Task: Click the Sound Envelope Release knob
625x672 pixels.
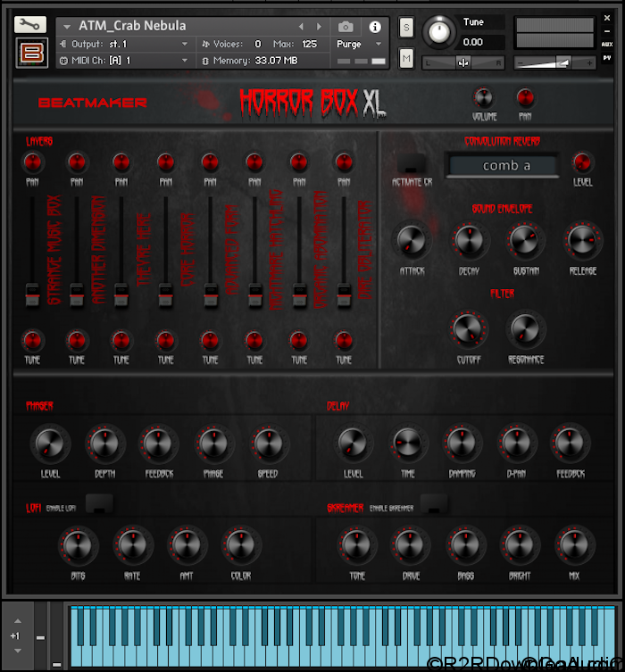Action: coord(582,240)
